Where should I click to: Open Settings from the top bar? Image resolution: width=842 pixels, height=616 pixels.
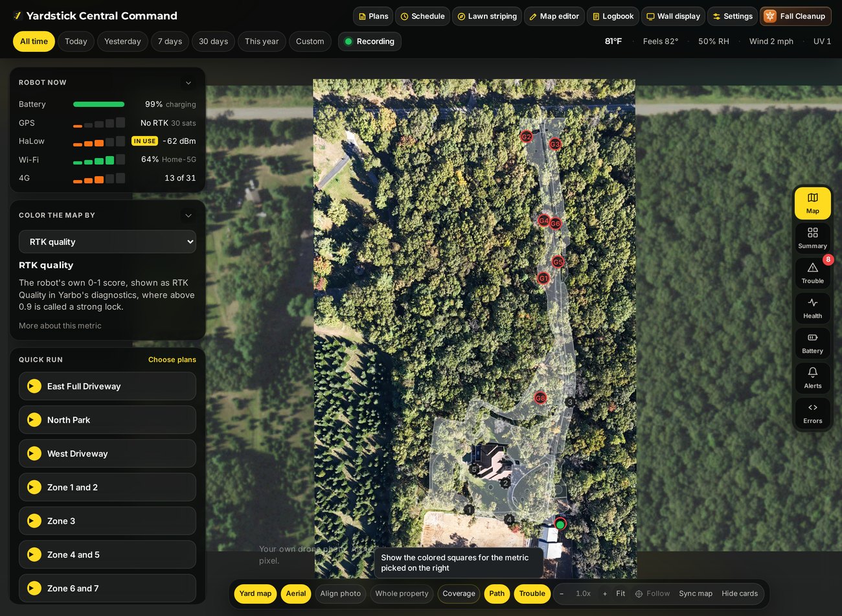(733, 16)
